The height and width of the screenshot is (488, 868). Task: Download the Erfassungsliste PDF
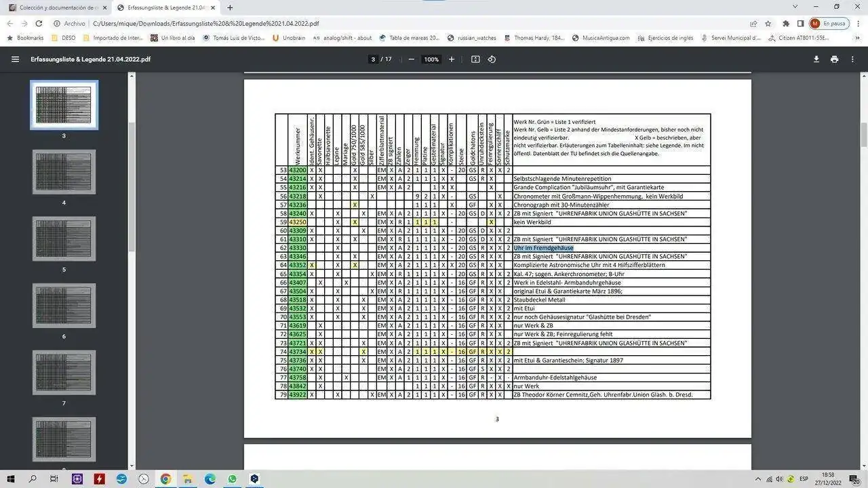817,59
